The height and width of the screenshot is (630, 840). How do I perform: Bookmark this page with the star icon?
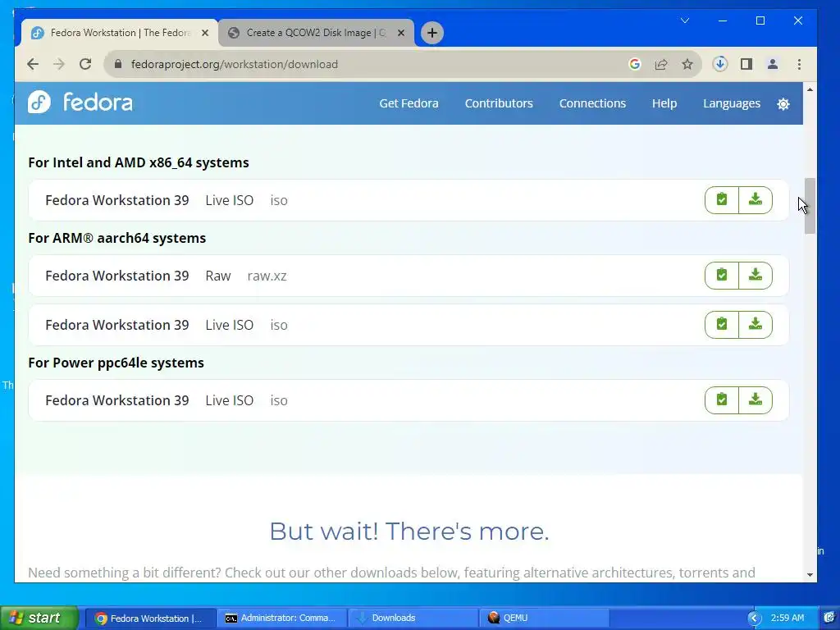tap(687, 64)
